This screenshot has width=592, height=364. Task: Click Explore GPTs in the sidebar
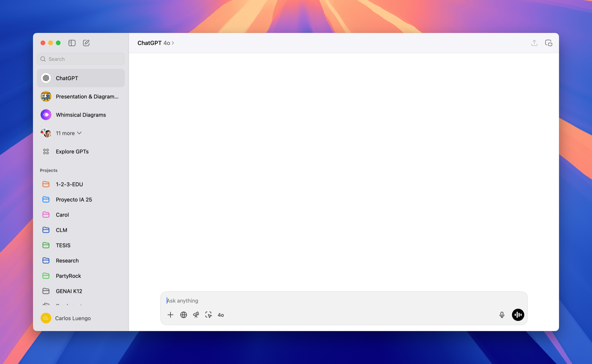tap(72, 151)
